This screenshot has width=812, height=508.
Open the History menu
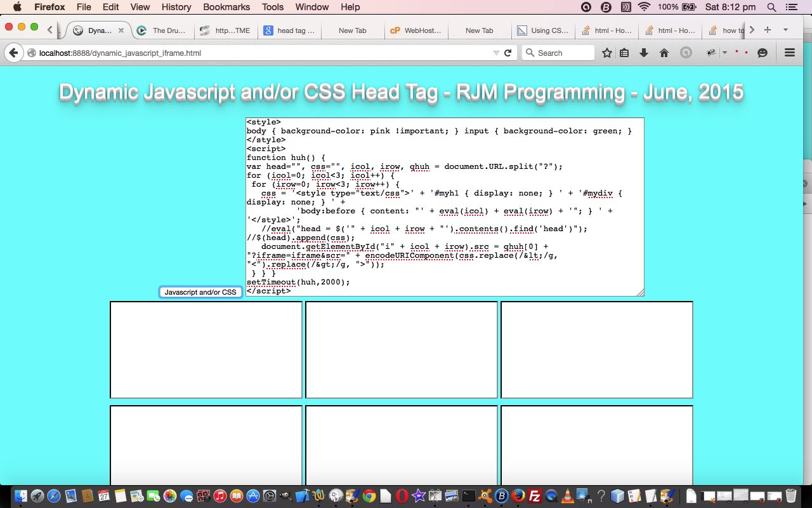[x=176, y=7]
